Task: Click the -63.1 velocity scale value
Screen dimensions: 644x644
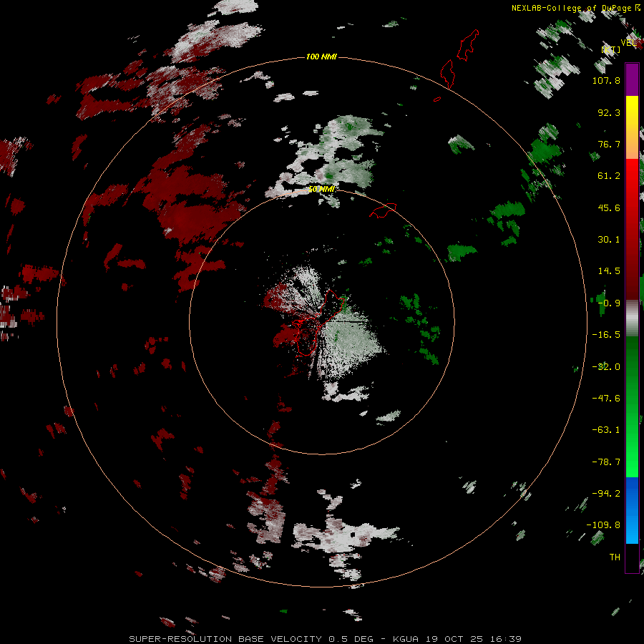Action: tap(606, 430)
